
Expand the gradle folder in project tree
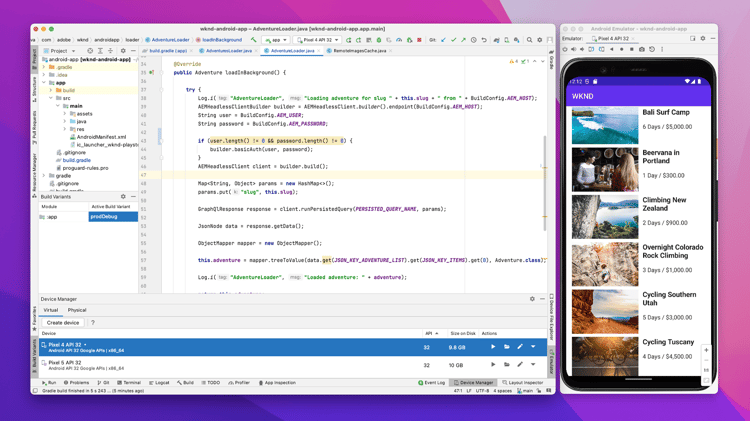tap(44, 176)
